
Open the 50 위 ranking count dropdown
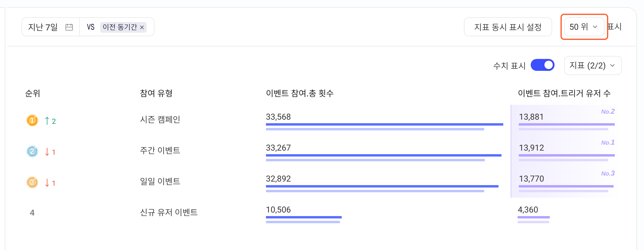pos(584,27)
